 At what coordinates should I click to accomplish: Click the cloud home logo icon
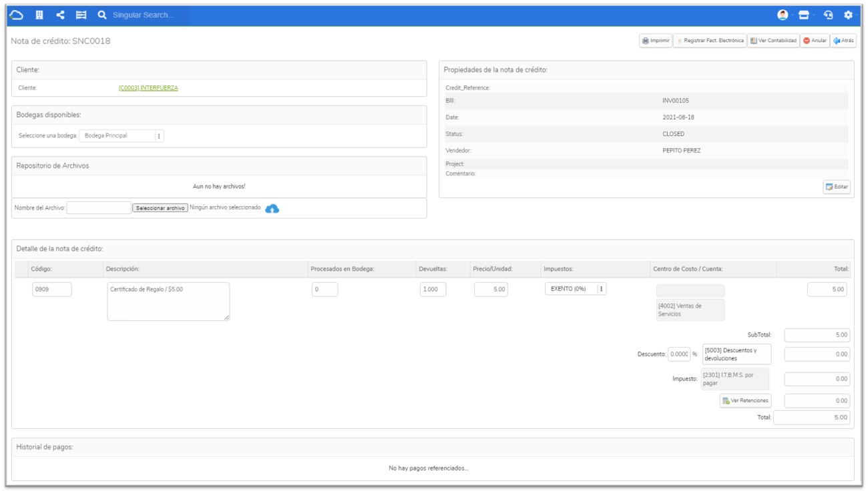tap(17, 15)
